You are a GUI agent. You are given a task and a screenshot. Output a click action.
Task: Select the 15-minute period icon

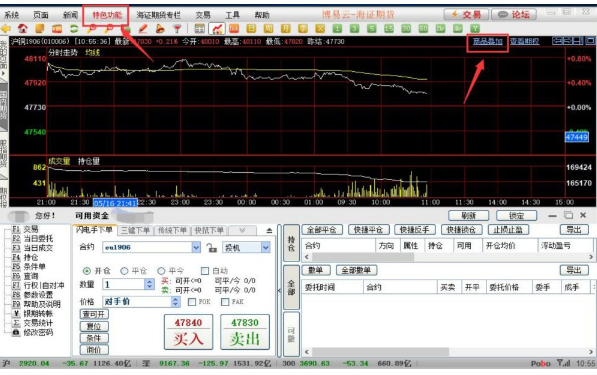[389, 29]
